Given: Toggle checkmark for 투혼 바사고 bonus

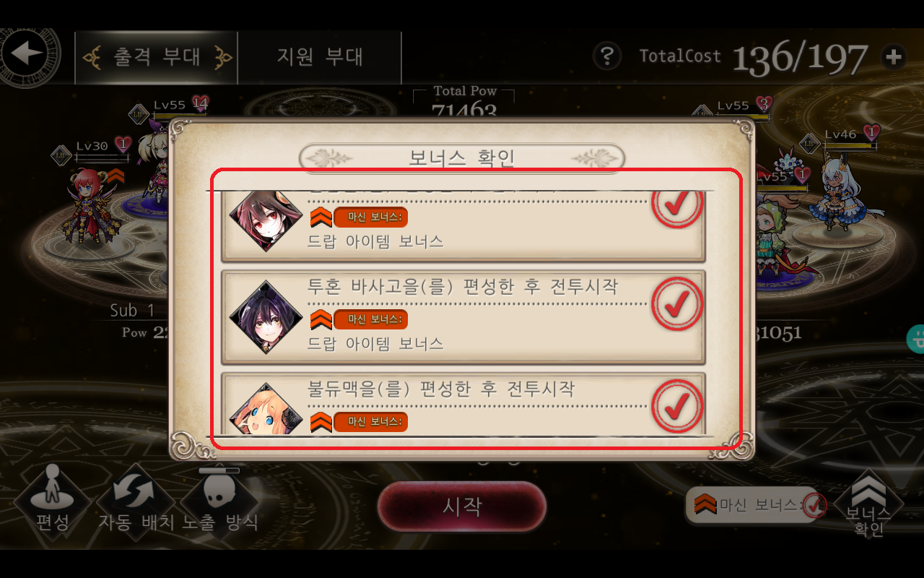Looking at the screenshot, I should (x=676, y=304).
